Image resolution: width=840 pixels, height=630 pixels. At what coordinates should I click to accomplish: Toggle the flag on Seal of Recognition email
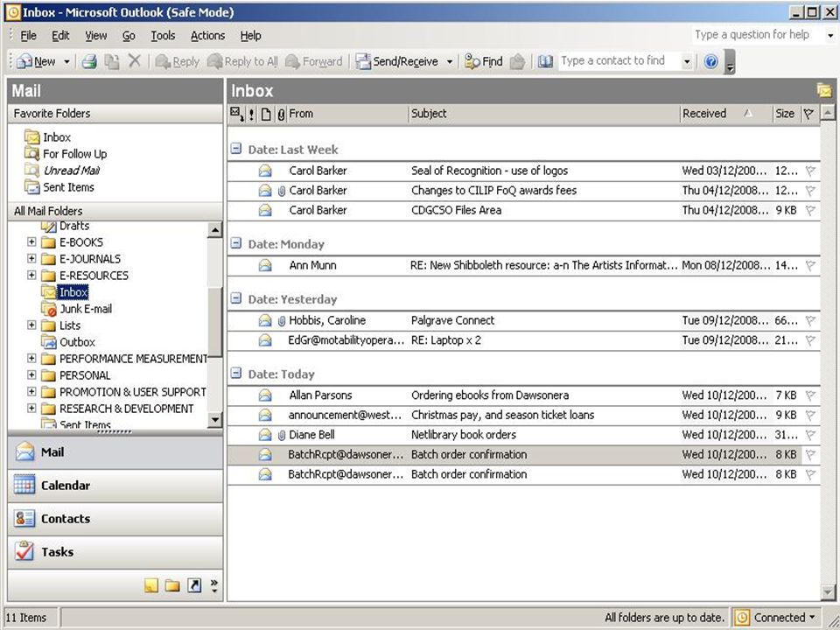(x=810, y=171)
